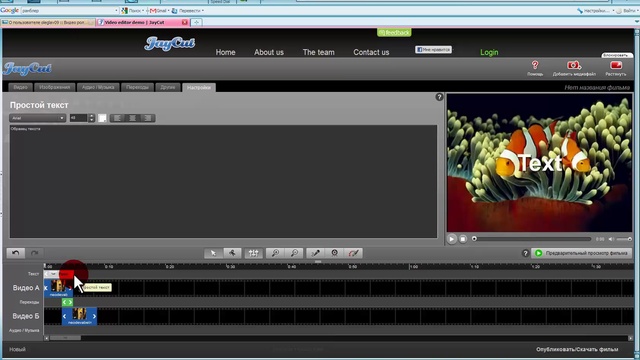This screenshot has width=640, height=360.
Task: Select the pointer selection tool
Action: click(x=213, y=253)
